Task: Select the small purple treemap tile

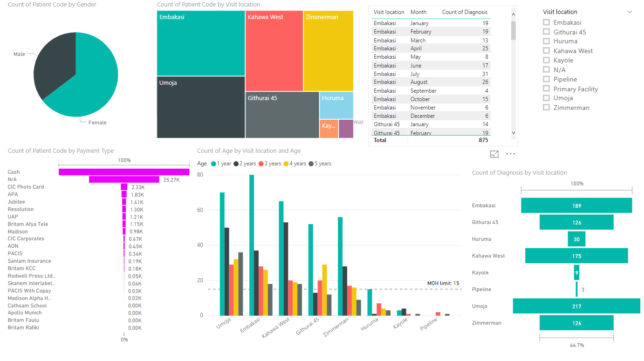Action: pyautogui.click(x=346, y=129)
